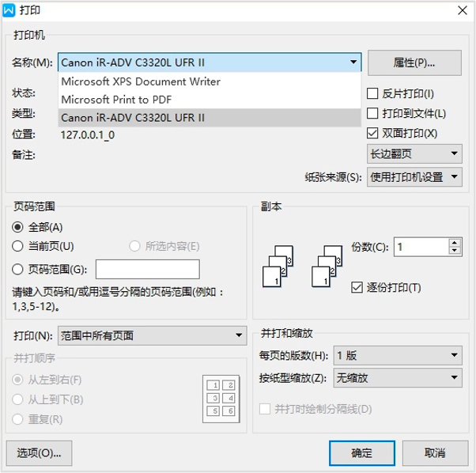Viewport: 476px width, 473px height.
Task: Click printer location text 127.0.0.1_0
Action: click(x=88, y=134)
